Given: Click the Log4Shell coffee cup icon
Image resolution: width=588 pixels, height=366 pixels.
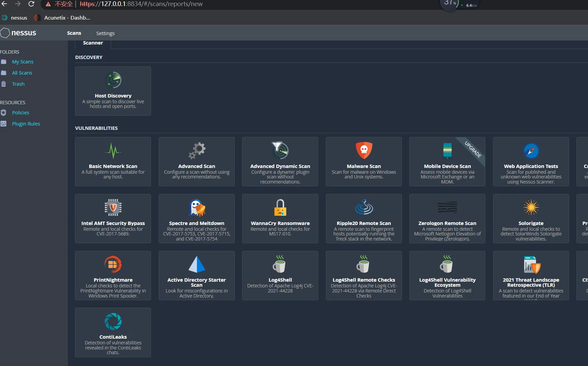Looking at the screenshot, I should click(x=279, y=264).
